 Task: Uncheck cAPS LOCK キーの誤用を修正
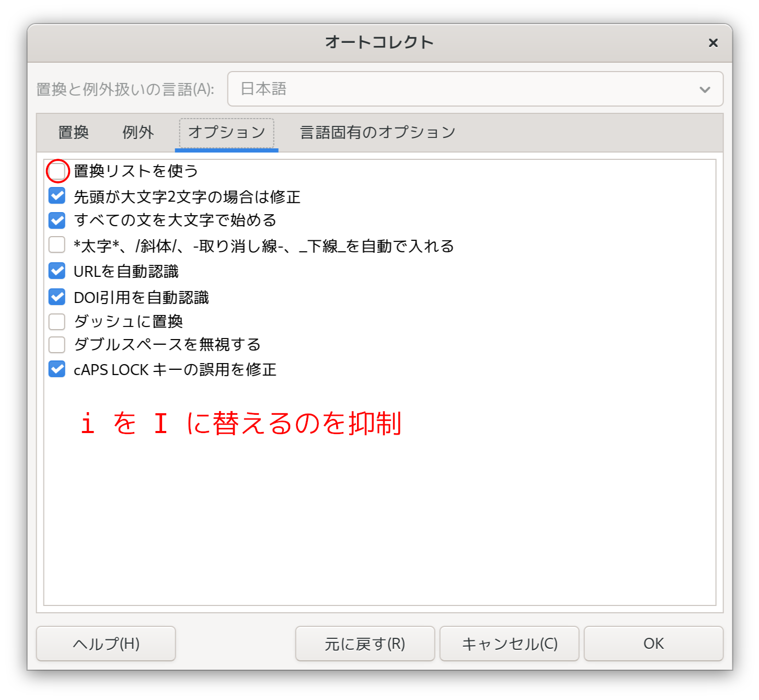click(57, 369)
